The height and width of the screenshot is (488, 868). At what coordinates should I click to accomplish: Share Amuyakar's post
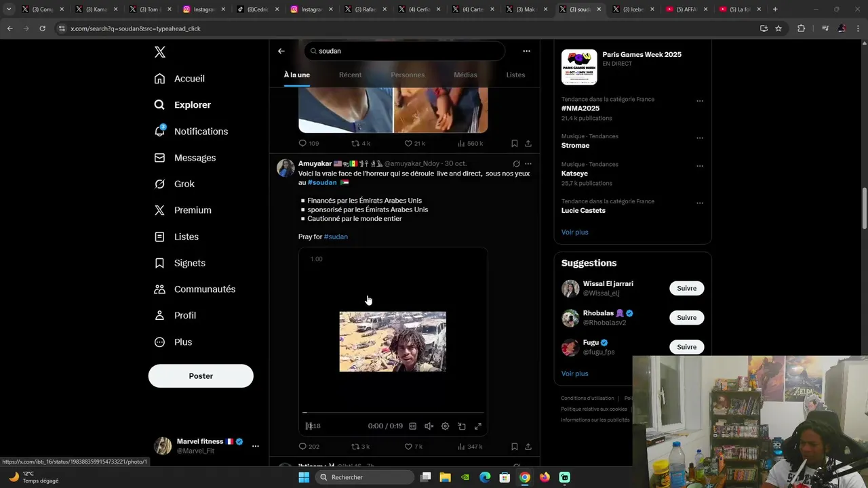pos(528,447)
